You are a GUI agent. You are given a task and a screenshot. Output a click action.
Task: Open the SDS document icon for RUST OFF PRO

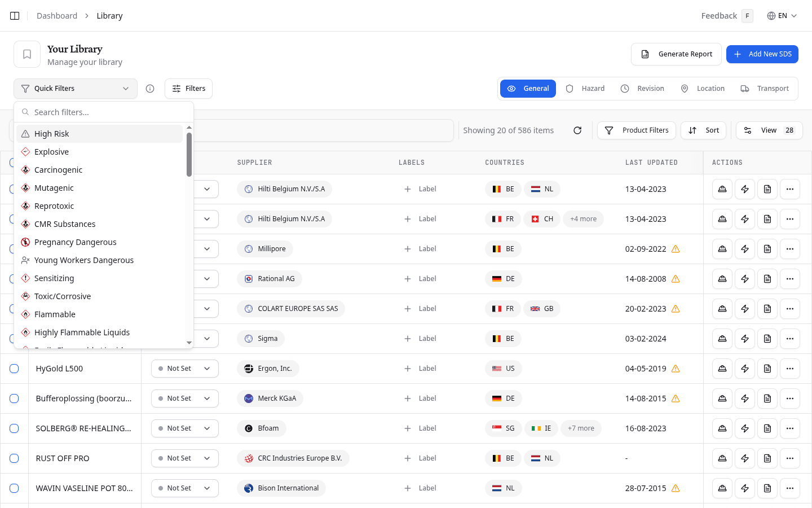click(767, 458)
